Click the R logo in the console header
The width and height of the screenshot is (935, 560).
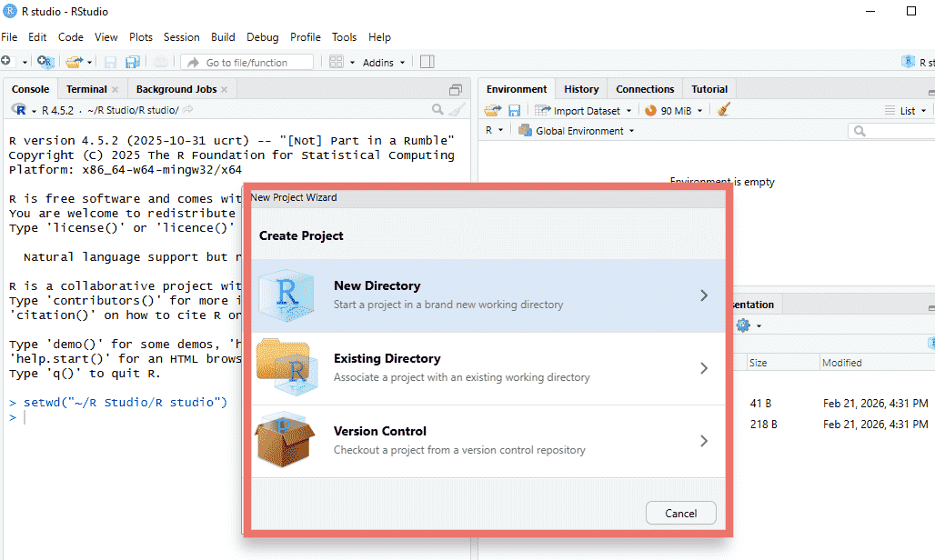coord(19,110)
